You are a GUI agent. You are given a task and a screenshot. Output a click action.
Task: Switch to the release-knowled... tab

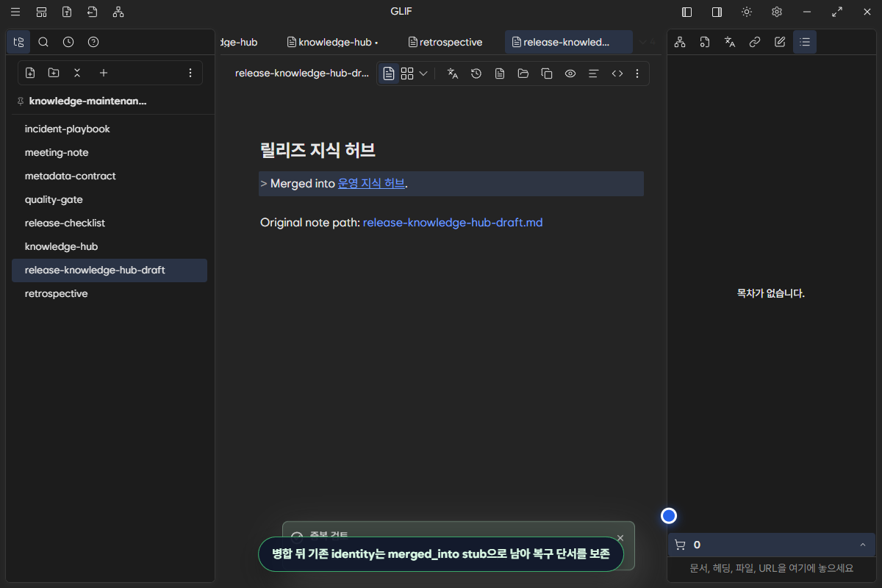pyautogui.click(x=568, y=42)
